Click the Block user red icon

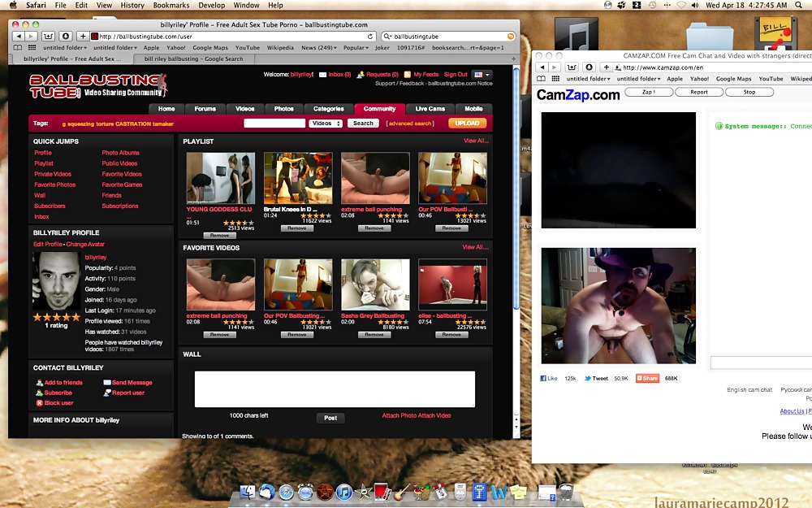coord(39,403)
